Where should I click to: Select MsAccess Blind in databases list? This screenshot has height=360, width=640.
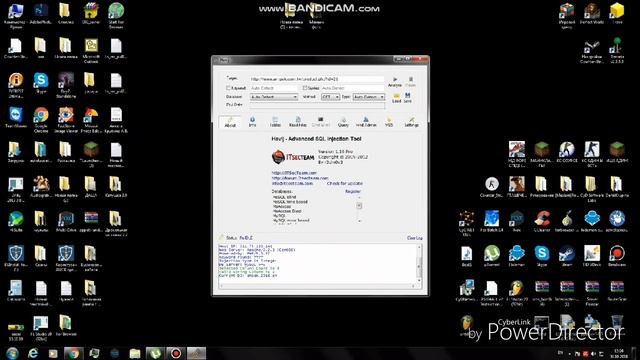(287, 211)
